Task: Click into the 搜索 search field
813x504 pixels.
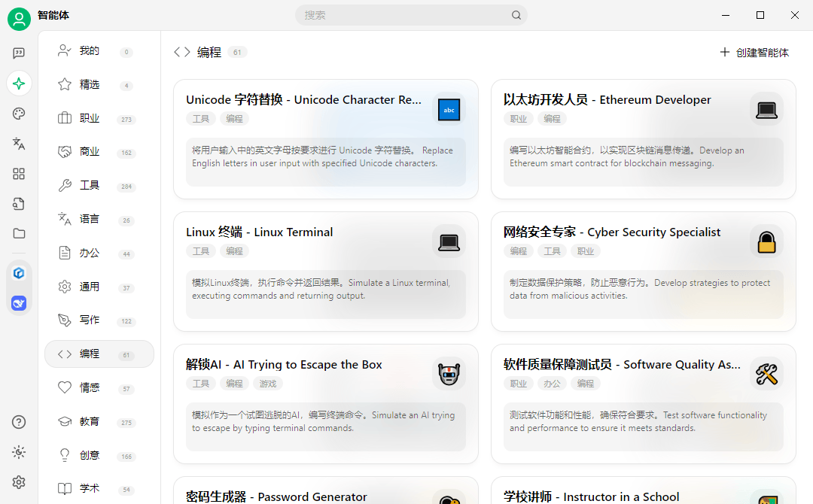Action: pyautogui.click(x=404, y=15)
